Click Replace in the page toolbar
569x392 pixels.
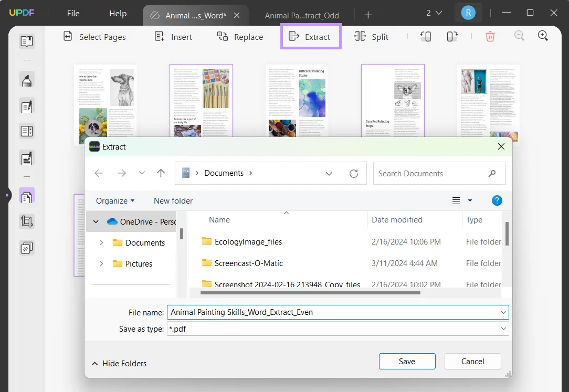240,37
